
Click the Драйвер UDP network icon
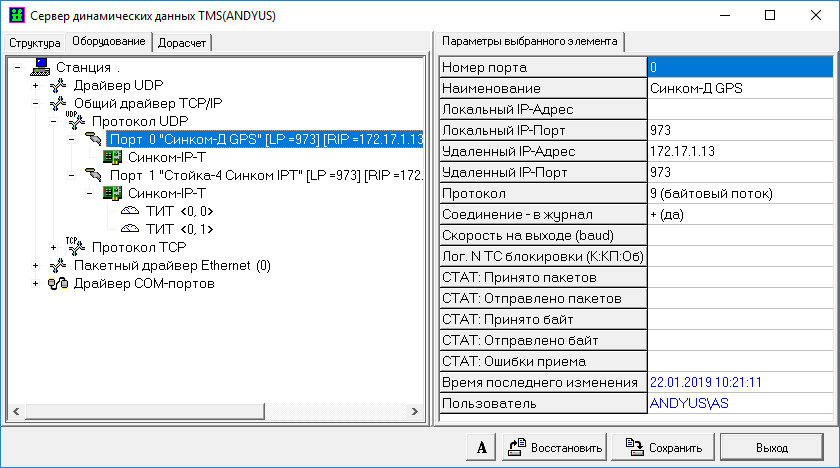point(59,85)
